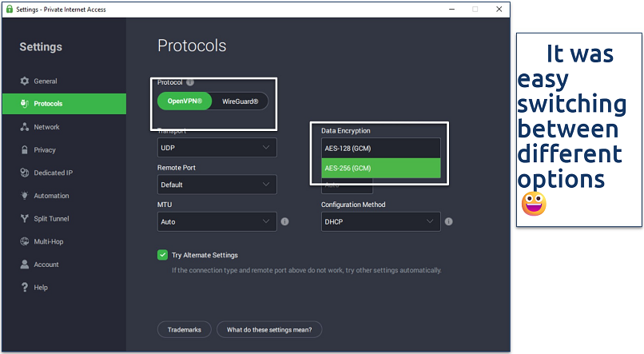Switch protocol to WireGuard

[x=241, y=101]
